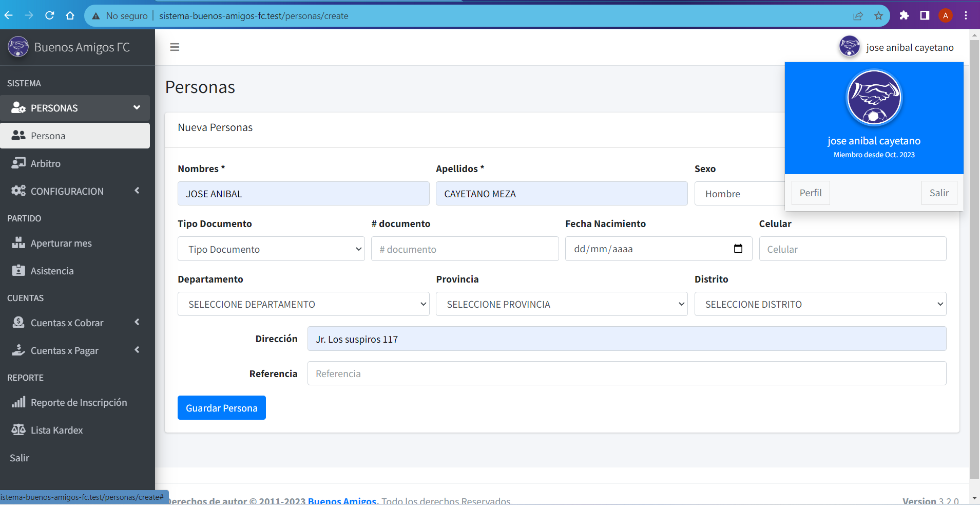
Task: Open the Arbitro sidebar item
Action: pos(45,163)
